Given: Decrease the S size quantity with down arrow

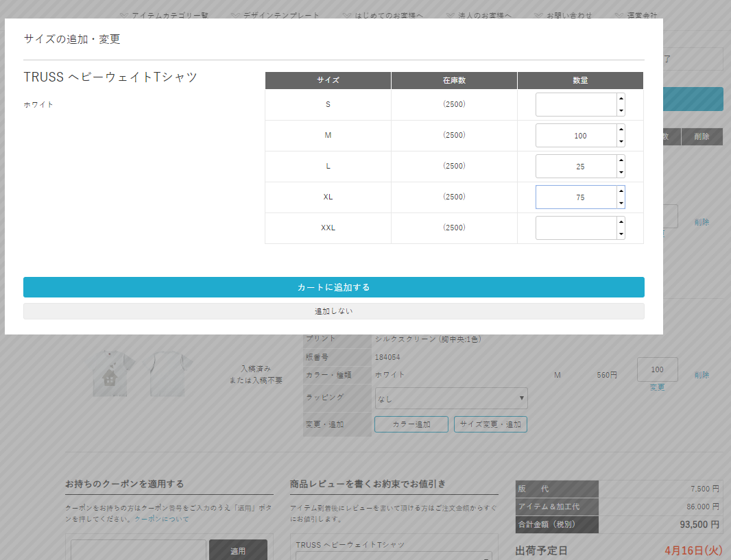Looking at the screenshot, I should click(621, 110).
